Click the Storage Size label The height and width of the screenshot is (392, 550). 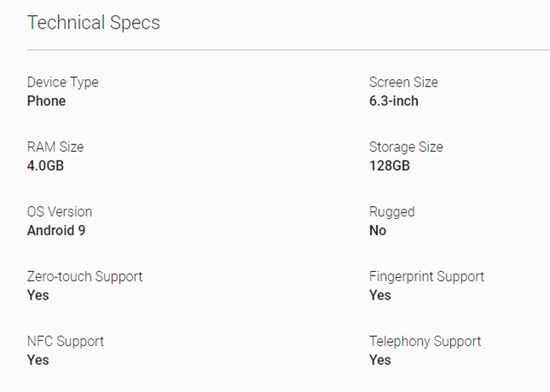tap(406, 147)
